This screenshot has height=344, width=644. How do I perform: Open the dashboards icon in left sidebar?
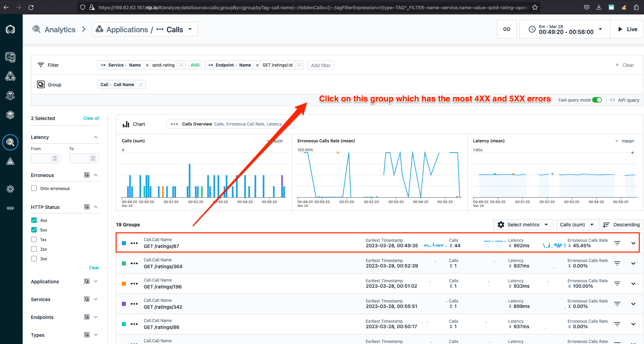click(10, 57)
